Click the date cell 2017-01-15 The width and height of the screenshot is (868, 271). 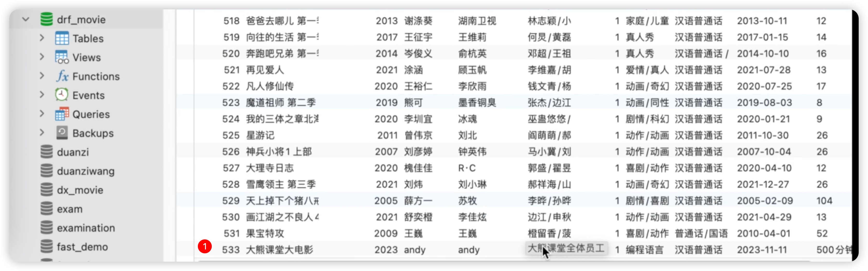coord(762,37)
